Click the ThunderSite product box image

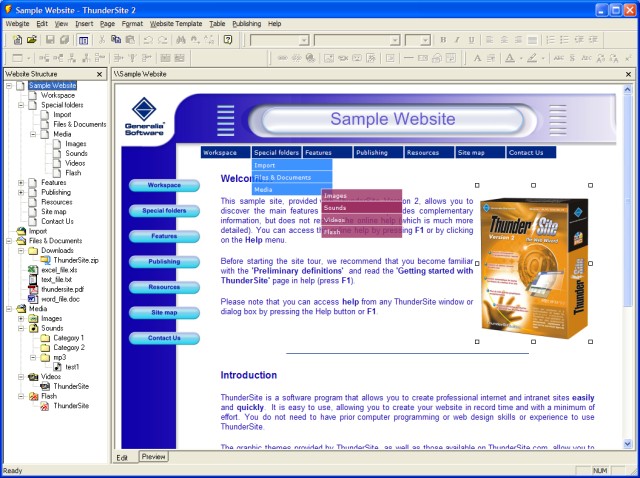[x=534, y=267]
